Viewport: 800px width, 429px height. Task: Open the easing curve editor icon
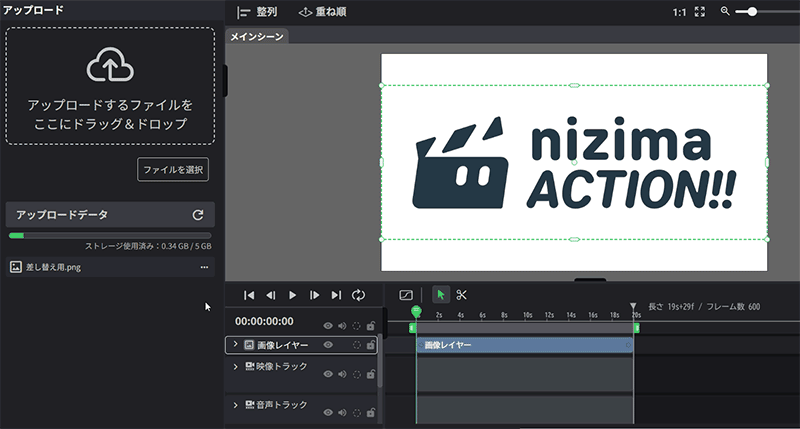tap(406, 295)
